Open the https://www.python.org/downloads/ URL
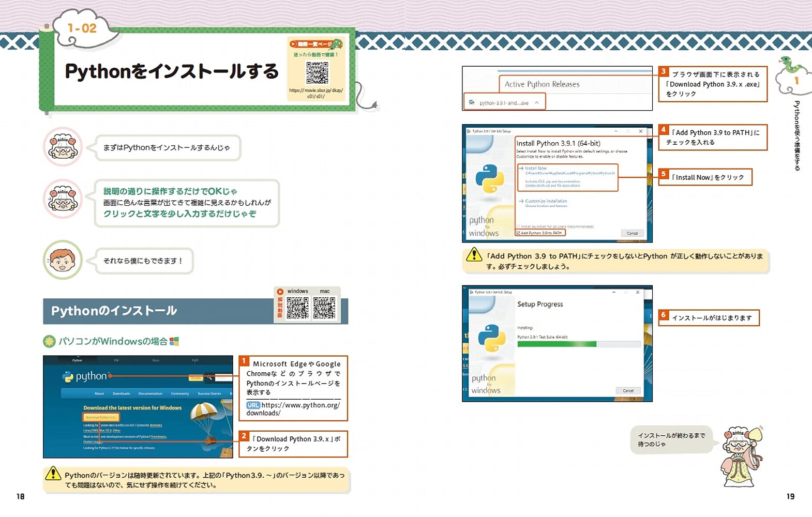The image size is (812, 517). click(x=293, y=409)
